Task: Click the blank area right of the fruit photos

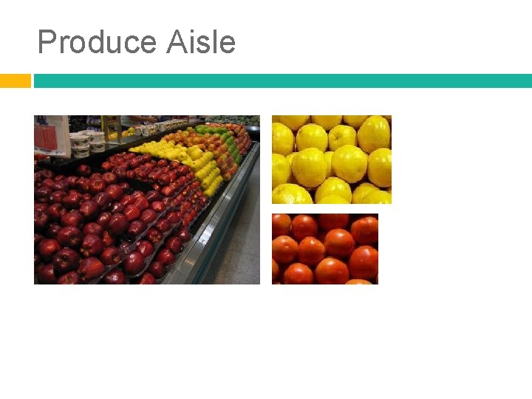Action: click(x=461, y=200)
